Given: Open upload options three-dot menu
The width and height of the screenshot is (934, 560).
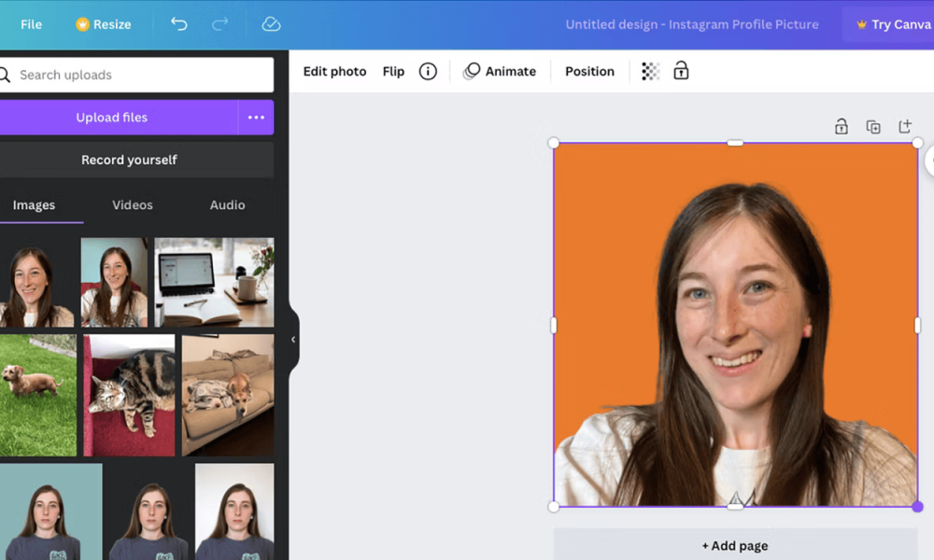Looking at the screenshot, I should point(256,118).
